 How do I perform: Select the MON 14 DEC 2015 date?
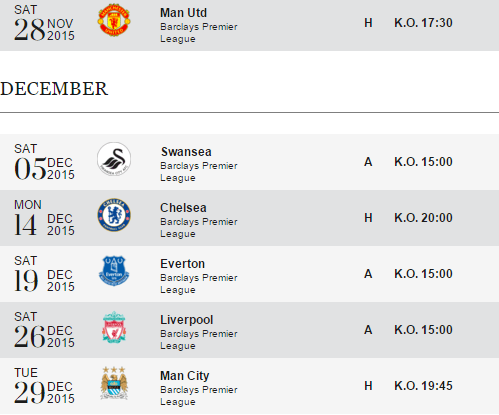tap(44, 218)
